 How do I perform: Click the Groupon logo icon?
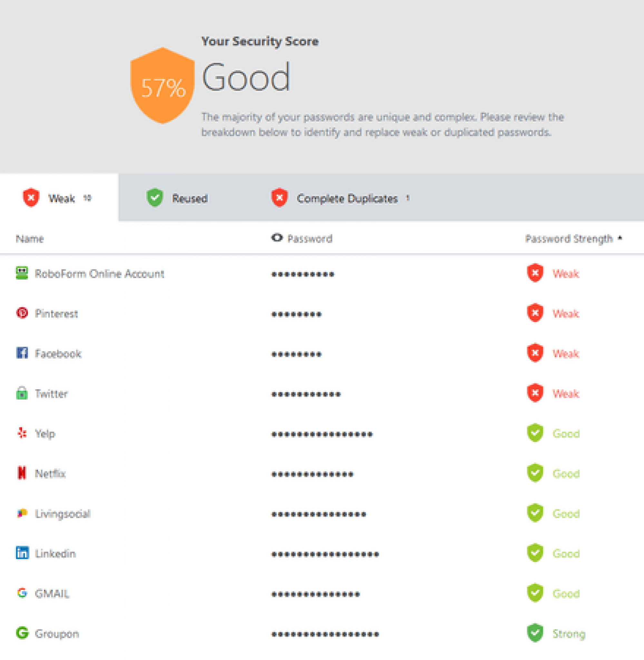tap(22, 633)
